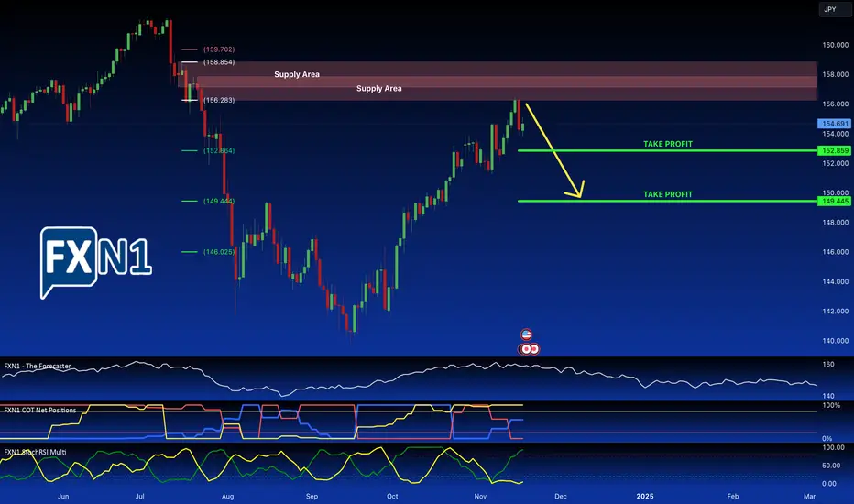Select 0% on the COT pane scale

827,438
